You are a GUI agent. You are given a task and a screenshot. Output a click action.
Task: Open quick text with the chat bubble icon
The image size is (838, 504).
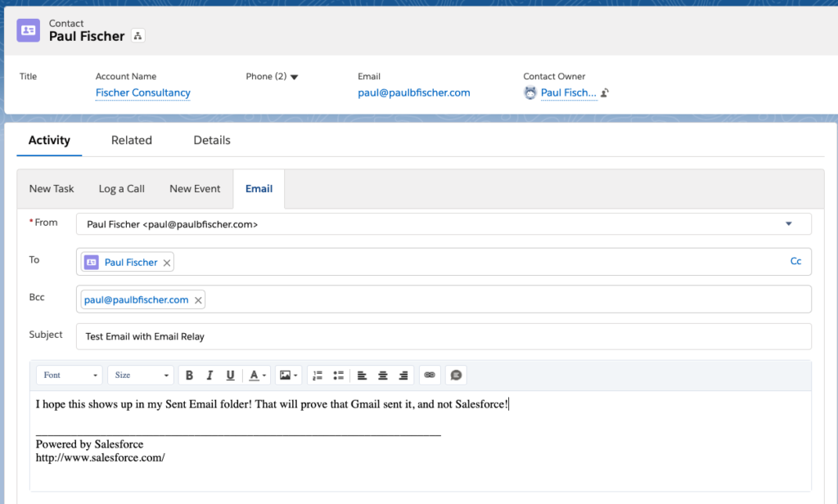[455, 375]
